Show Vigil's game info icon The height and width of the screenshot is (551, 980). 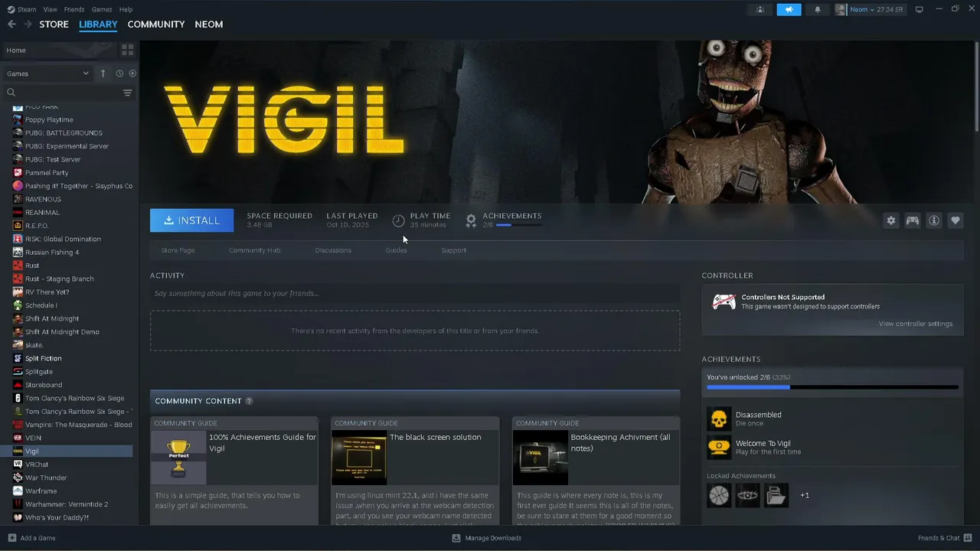point(934,220)
